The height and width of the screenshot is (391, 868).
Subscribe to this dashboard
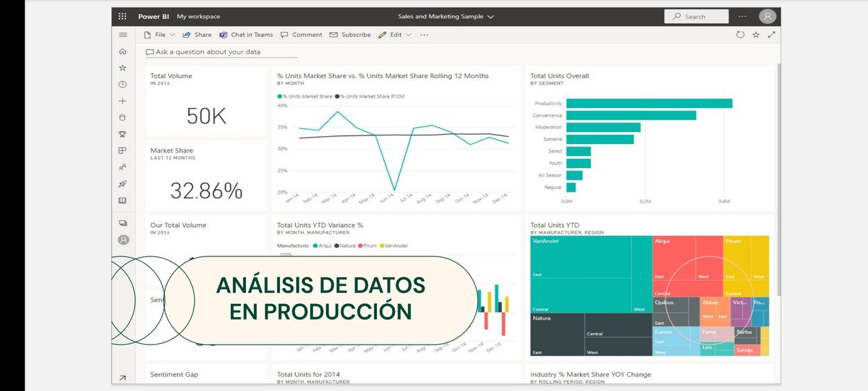(350, 35)
